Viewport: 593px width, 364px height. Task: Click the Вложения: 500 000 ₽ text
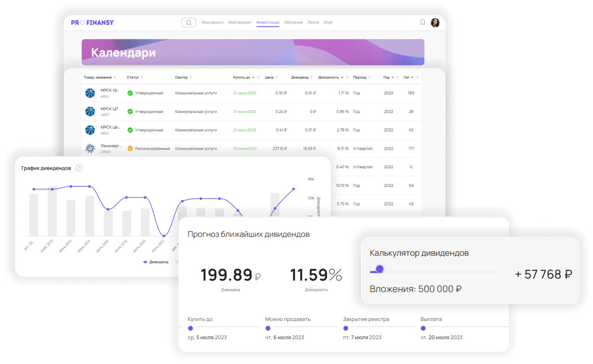pos(416,289)
